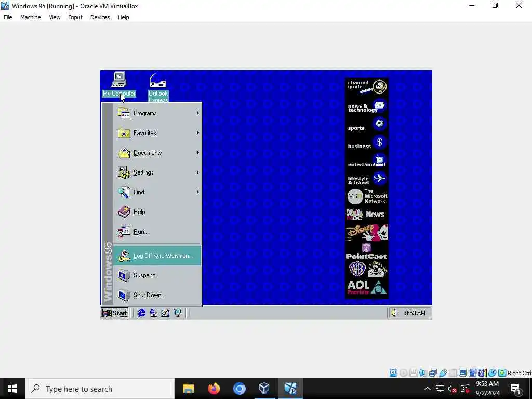Open the PointCast channel

click(367, 252)
